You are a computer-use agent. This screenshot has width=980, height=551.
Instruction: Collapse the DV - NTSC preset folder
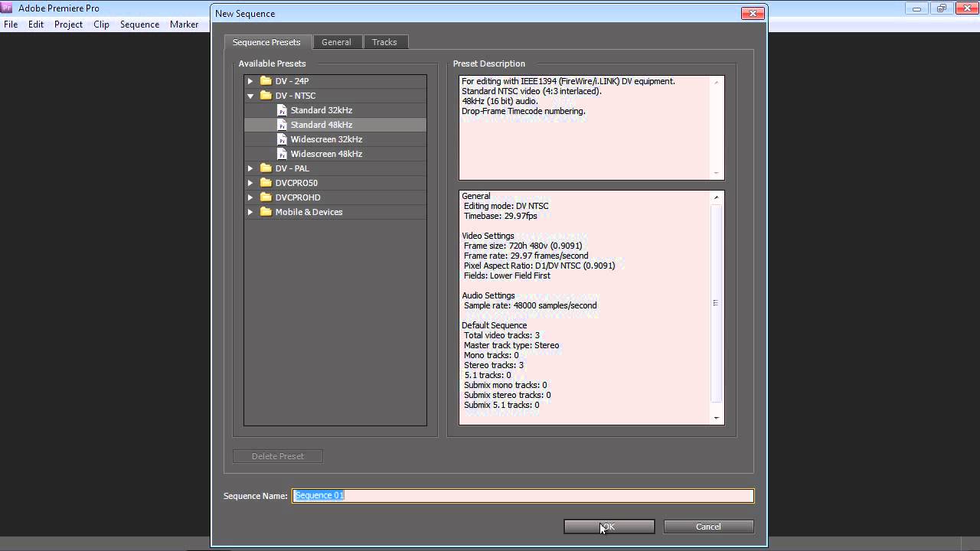(x=250, y=96)
